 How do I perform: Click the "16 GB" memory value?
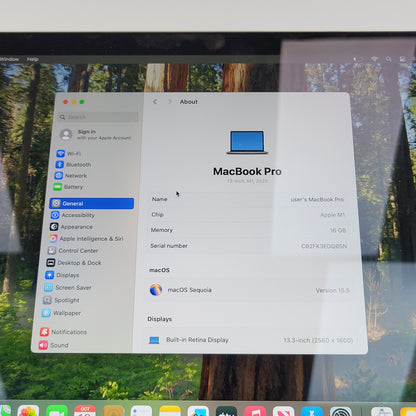338,230
